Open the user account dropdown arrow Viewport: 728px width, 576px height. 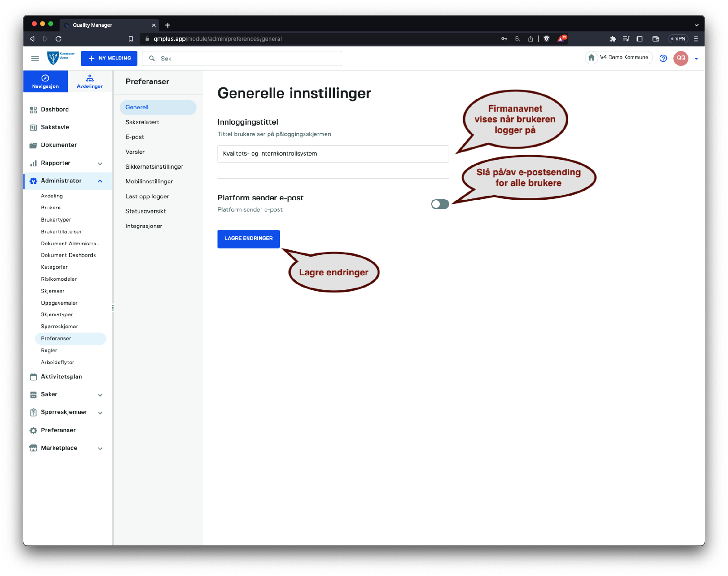(x=696, y=59)
